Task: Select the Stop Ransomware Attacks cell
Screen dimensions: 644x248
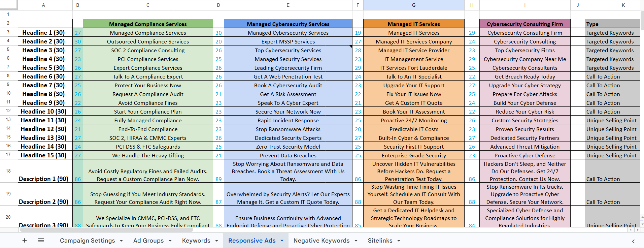Action: [288, 129]
